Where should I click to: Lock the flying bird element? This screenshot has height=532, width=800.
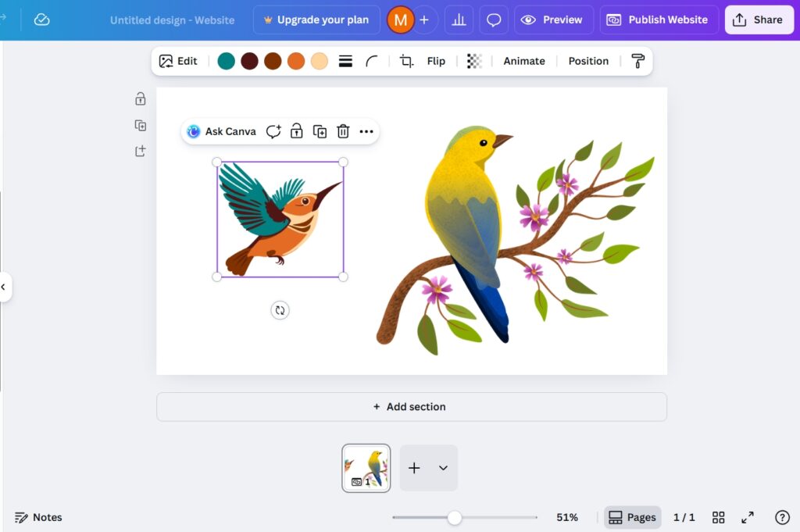pyautogui.click(x=297, y=131)
